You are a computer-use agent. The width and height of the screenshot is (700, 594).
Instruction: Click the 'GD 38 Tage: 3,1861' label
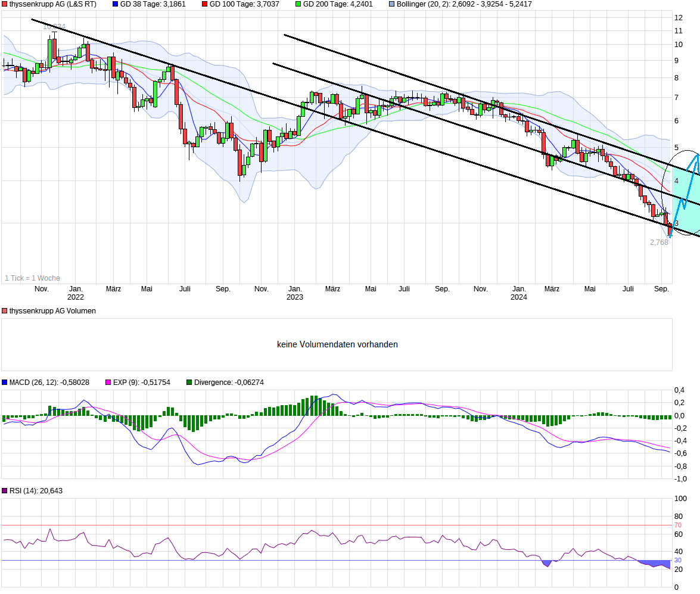(x=153, y=4)
